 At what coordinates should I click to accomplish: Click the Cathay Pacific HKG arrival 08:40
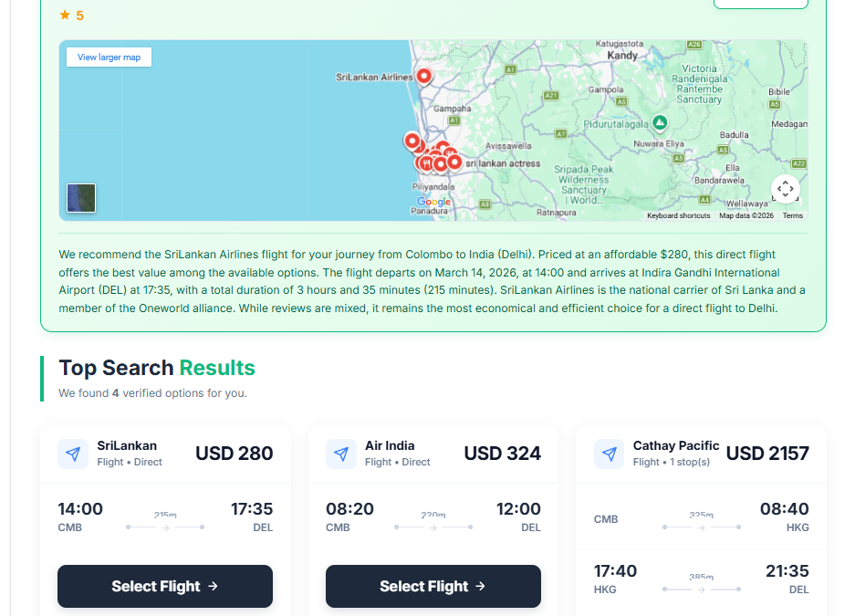pos(785,509)
